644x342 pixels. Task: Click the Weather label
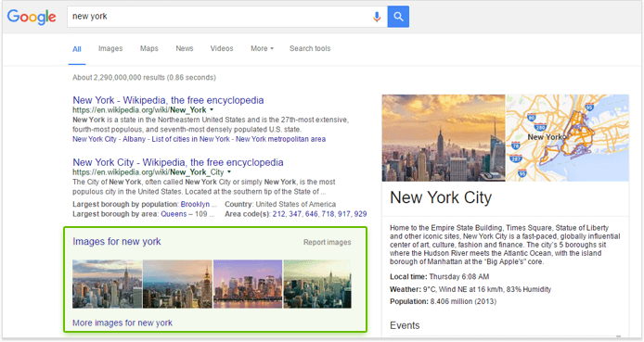point(406,289)
